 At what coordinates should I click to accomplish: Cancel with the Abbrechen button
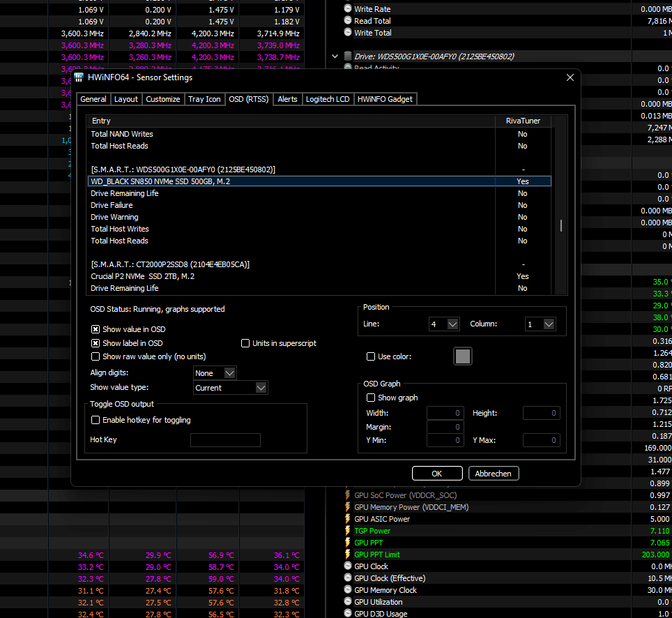click(494, 474)
